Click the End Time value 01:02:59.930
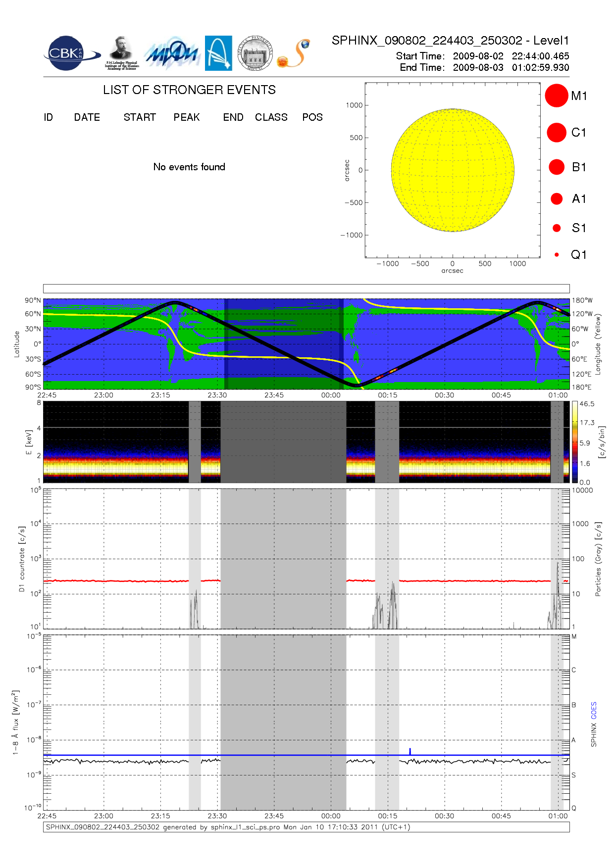The height and width of the screenshot is (868, 614). click(x=541, y=67)
